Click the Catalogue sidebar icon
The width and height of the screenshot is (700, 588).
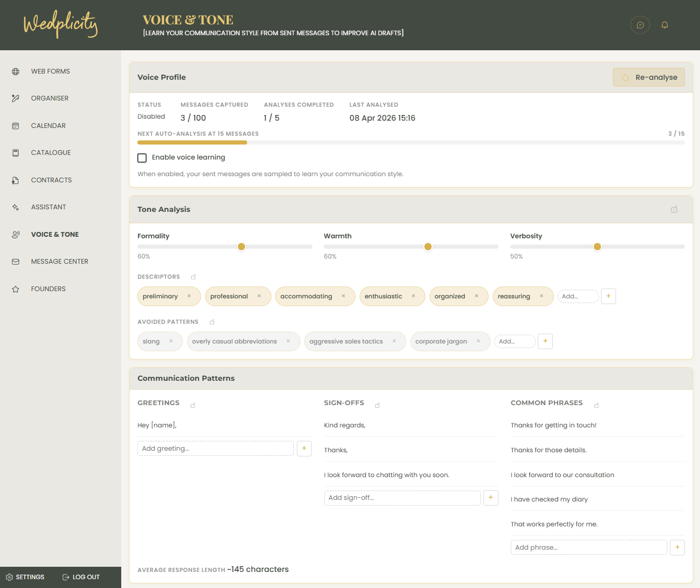[16, 153]
